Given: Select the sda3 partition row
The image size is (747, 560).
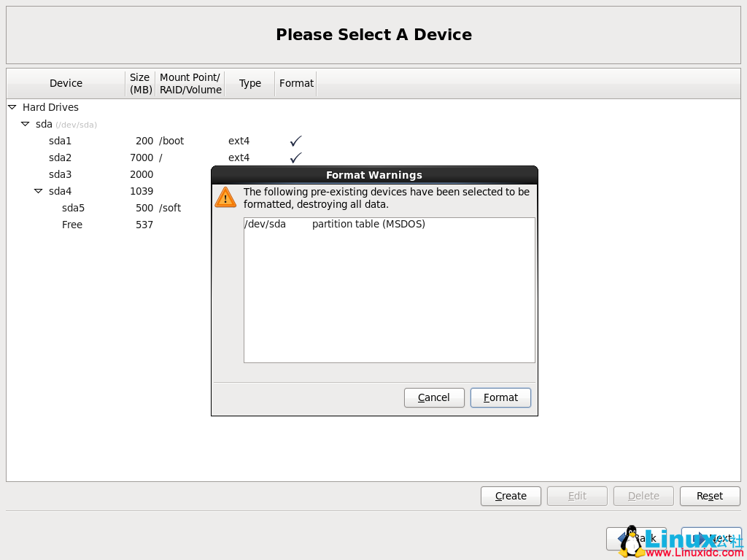Looking at the screenshot, I should click(x=60, y=174).
